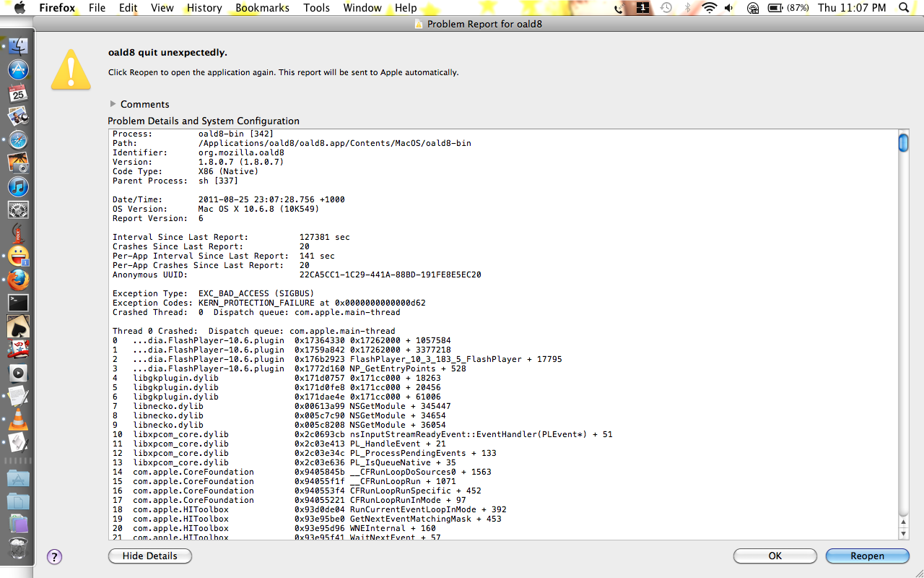924x578 pixels.
Task: Open the Applications folder stack
Action: click(18, 478)
